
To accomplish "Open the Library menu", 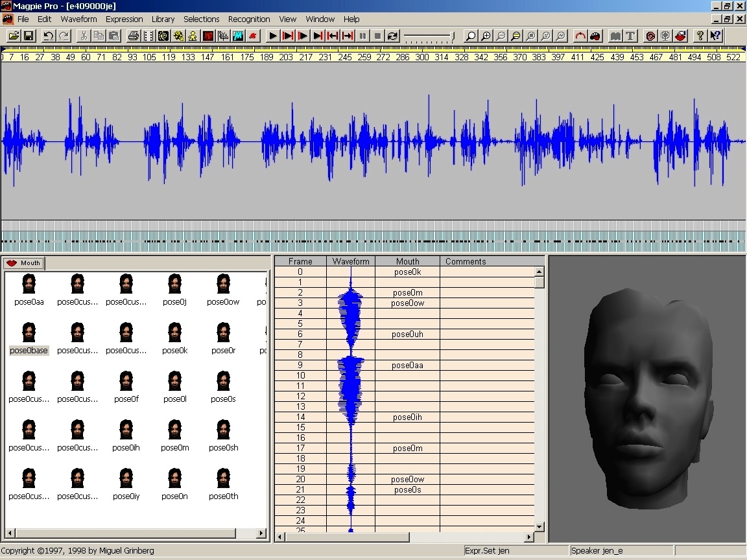I will pyautogui.click(x=163, y=19).
